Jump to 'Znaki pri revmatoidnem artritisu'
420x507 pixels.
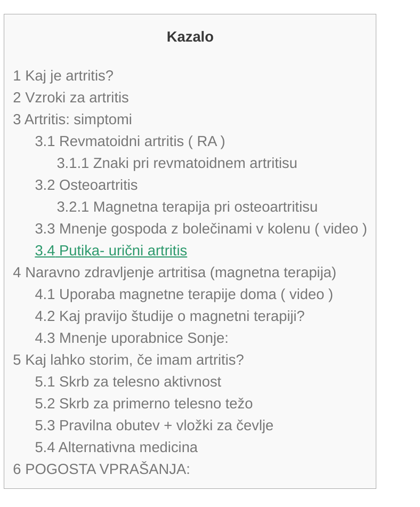[177, 163]
